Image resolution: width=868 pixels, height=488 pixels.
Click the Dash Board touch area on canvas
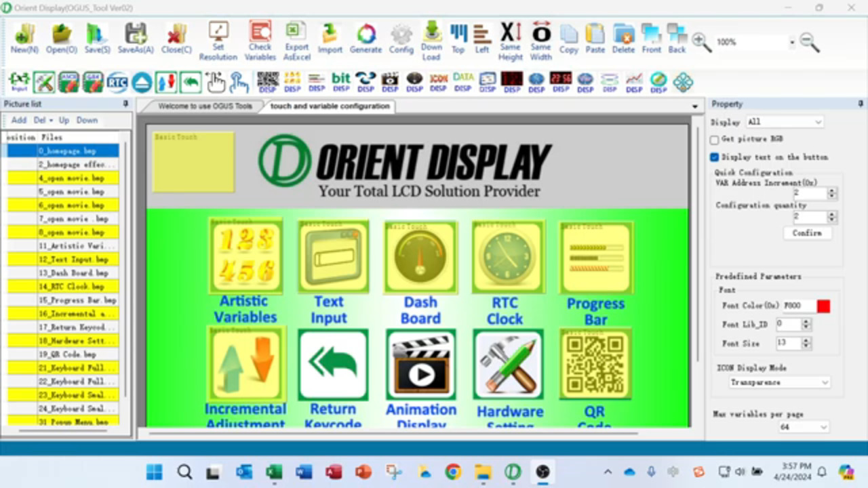[x=420, y=257]
